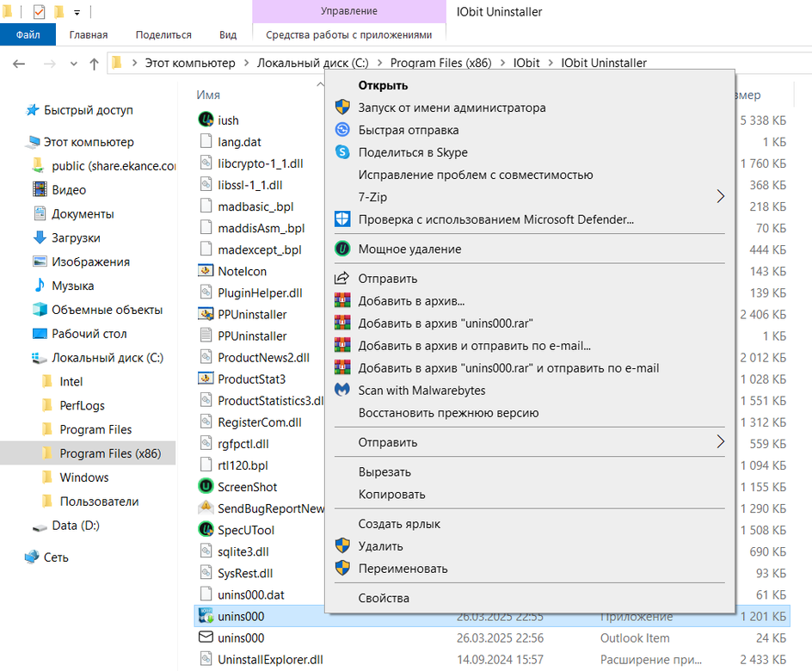Switch to the Поделиться ribbon tab
Image resolution: width=812 pixels, height=671 pixels.
click(163, 34)
